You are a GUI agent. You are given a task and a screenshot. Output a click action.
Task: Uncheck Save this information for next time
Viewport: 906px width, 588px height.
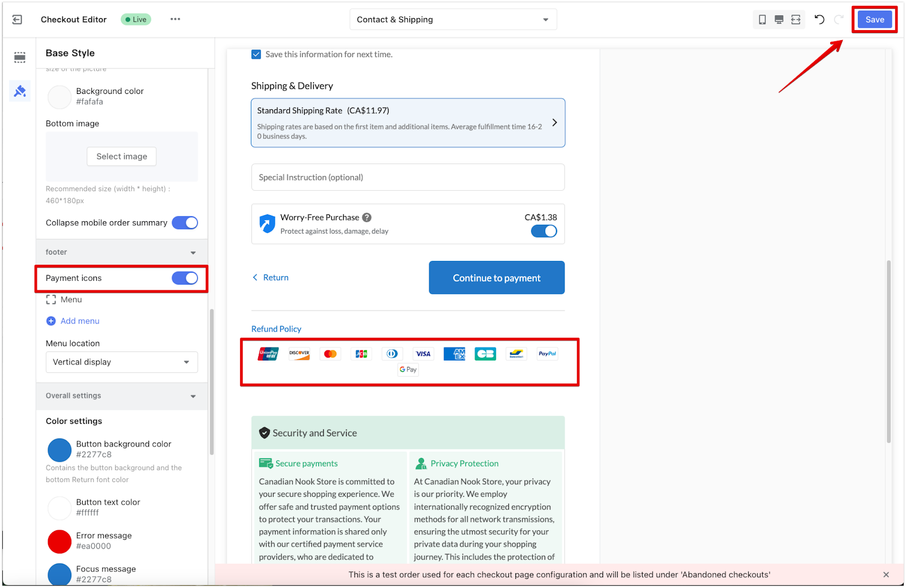pyautogui.click(x=256, y=54)
